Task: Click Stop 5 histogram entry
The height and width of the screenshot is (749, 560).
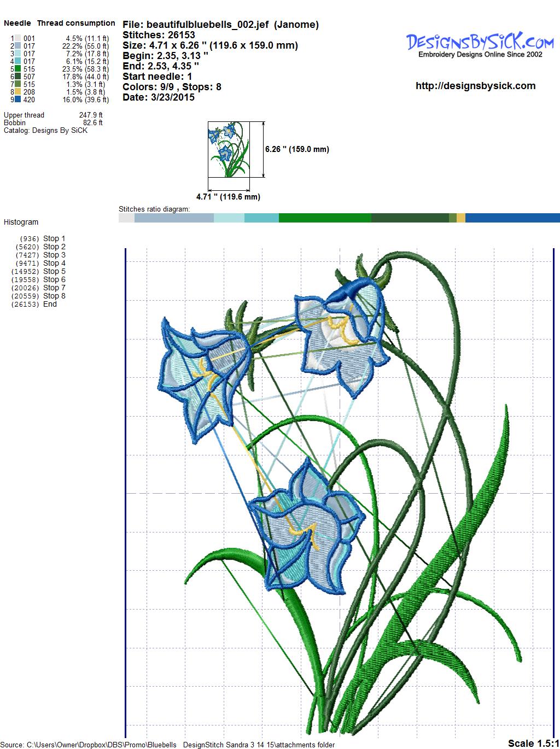Action: pos(54,271)
